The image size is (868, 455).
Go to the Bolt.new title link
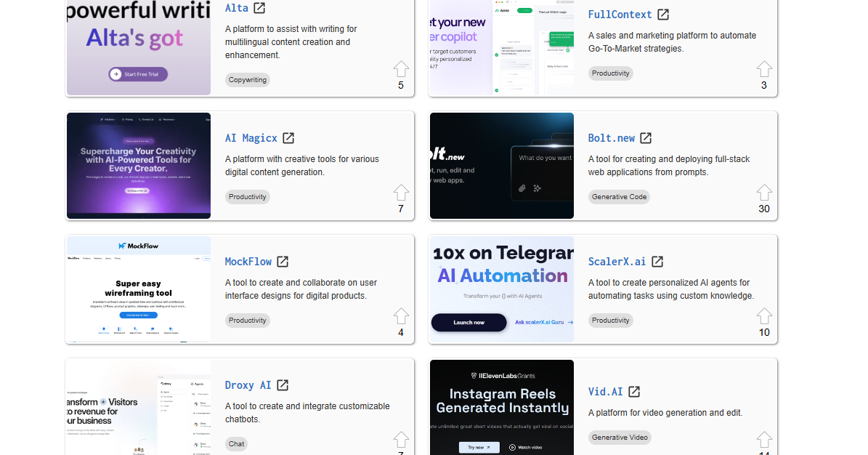point(611,138)
